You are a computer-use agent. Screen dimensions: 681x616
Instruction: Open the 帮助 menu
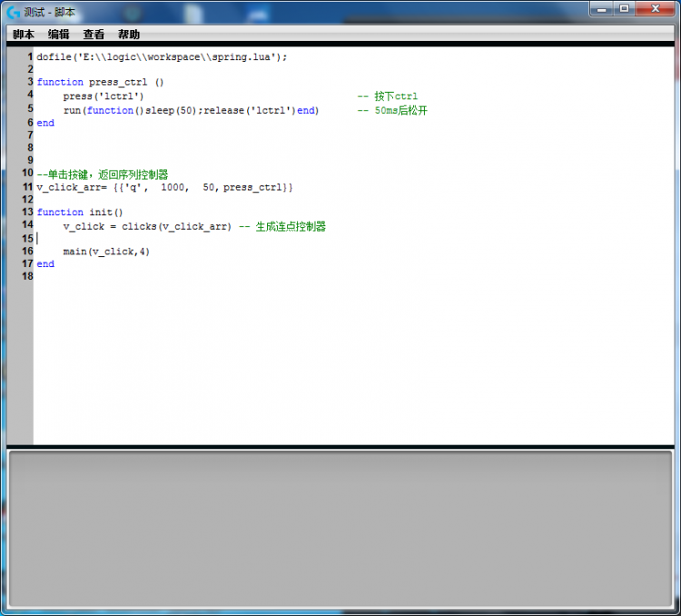(129, 35)
